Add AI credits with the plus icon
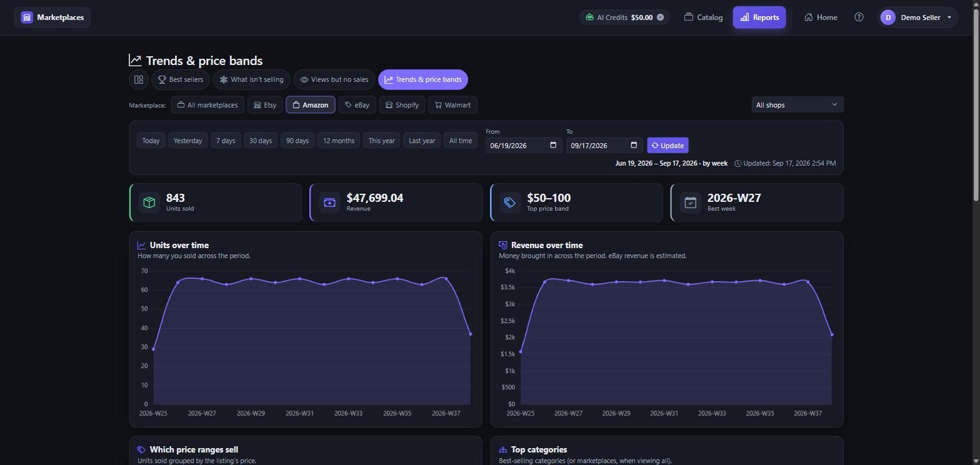 coord(660,17)
